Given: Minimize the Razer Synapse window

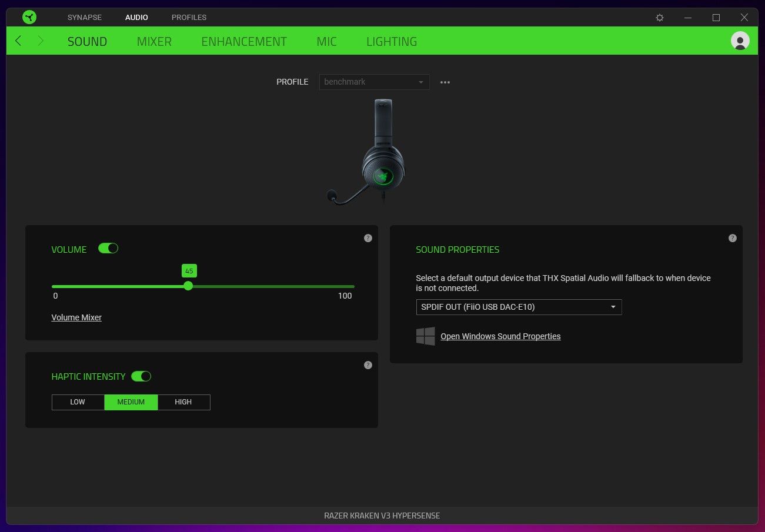Looking at the screenshot, I should (688, 18).
